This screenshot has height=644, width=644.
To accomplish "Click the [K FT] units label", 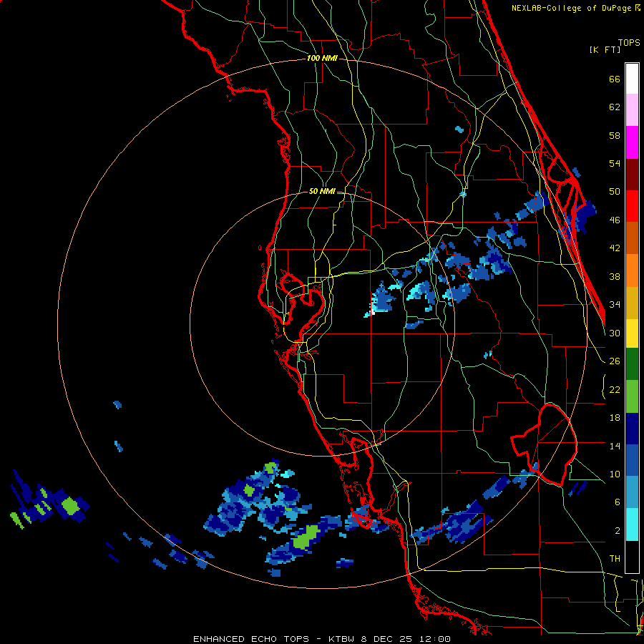I will click(x=605, y=50).
